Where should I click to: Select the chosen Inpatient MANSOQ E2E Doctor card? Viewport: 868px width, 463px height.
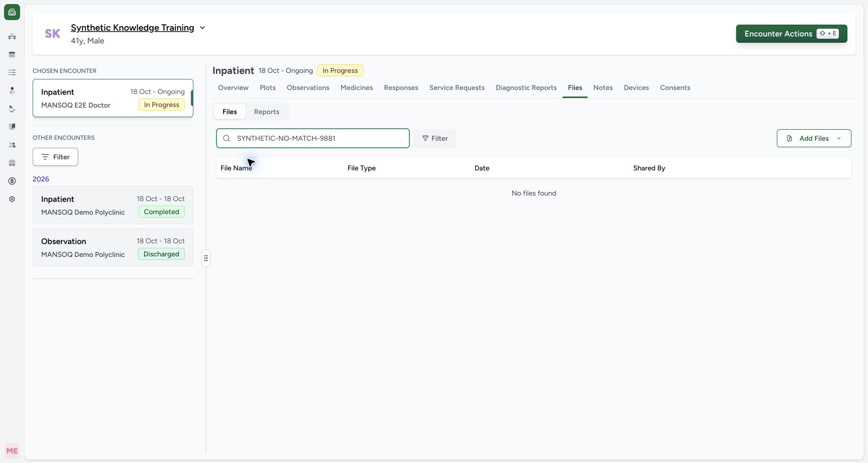[113, 98]
